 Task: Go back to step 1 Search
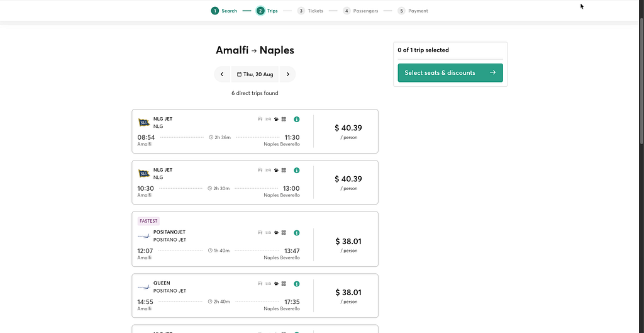point(225,11)
